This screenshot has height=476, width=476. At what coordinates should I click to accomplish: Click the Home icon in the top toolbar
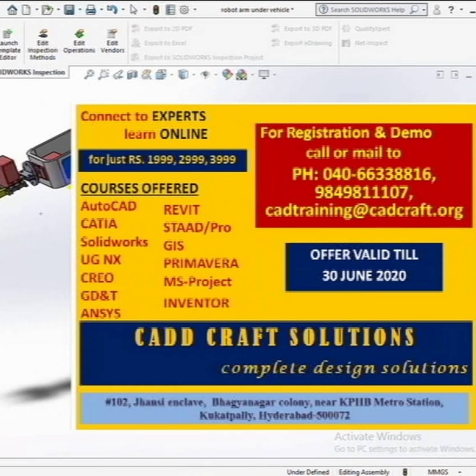12,10
